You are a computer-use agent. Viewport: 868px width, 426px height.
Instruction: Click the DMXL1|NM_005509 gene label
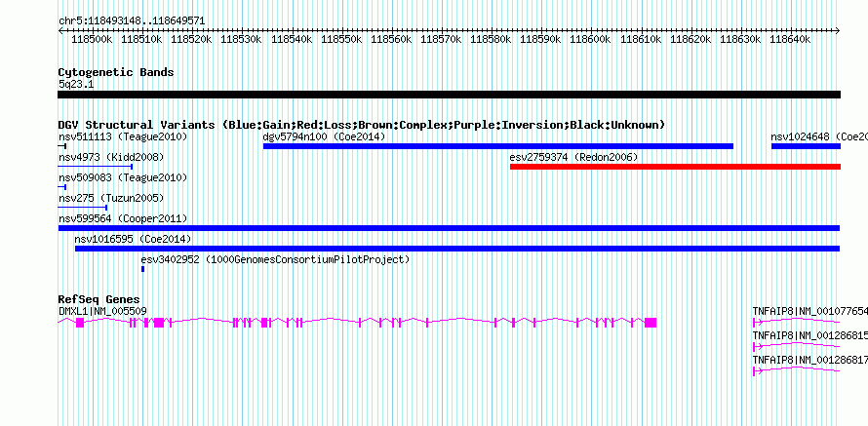102,312
